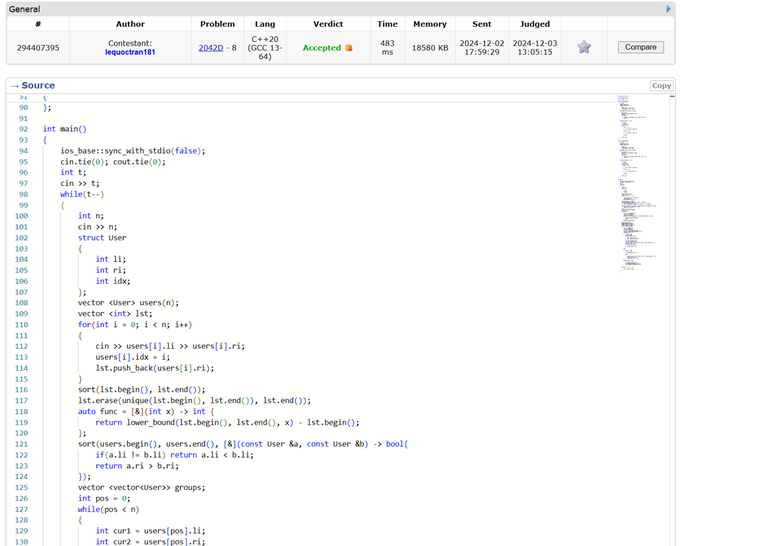Viewport: 768px width, 546px height.
Task: Click the favorite star icon for submission
Action: coord(584,47)
